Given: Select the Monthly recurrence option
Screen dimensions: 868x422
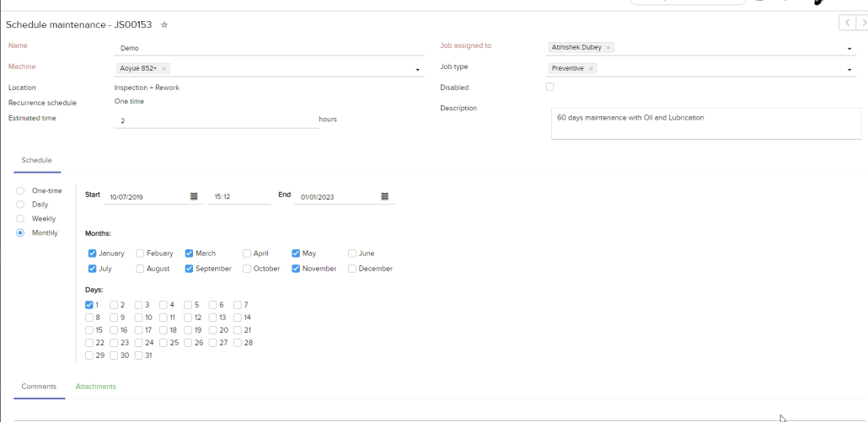Looking at the screenshot, I should 20,232.
